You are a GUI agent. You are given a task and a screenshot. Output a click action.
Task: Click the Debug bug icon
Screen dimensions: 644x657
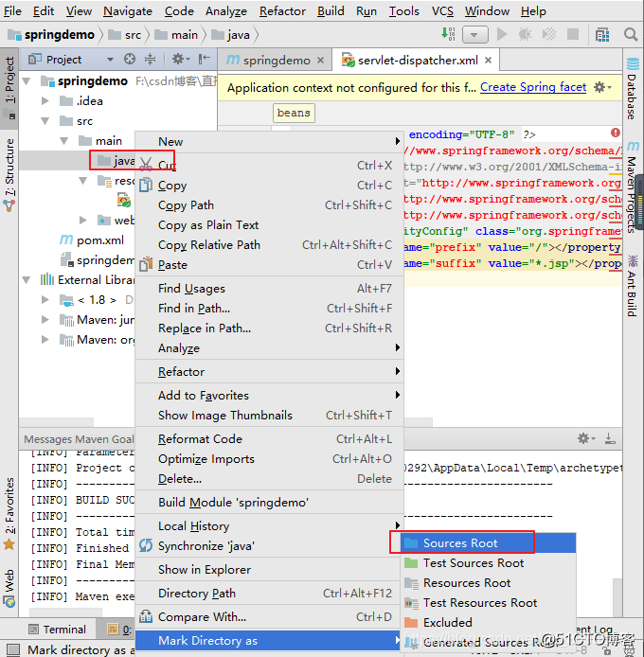point(526,34)
